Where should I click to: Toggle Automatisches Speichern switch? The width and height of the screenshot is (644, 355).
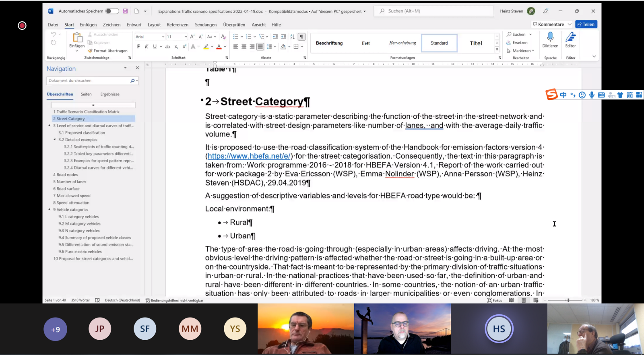click(112, 11)
